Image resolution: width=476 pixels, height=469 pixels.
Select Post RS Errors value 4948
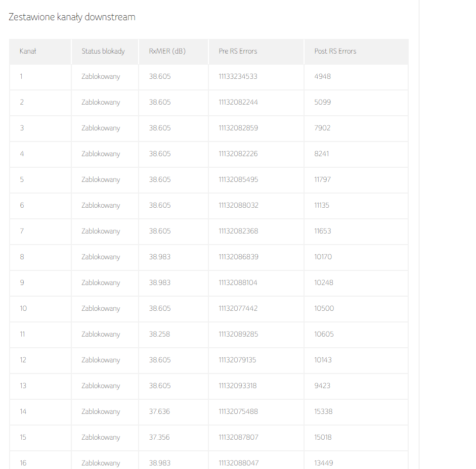(323, 76)
